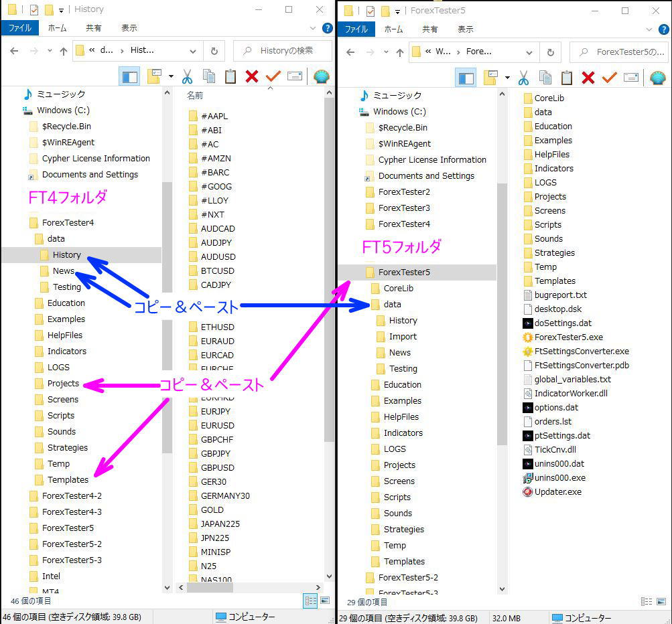Click the orange checkmark icon in ForexTester5 window
Image resolution: width=672 pixels, height=624 pixels.
click(x=610, y=78)
